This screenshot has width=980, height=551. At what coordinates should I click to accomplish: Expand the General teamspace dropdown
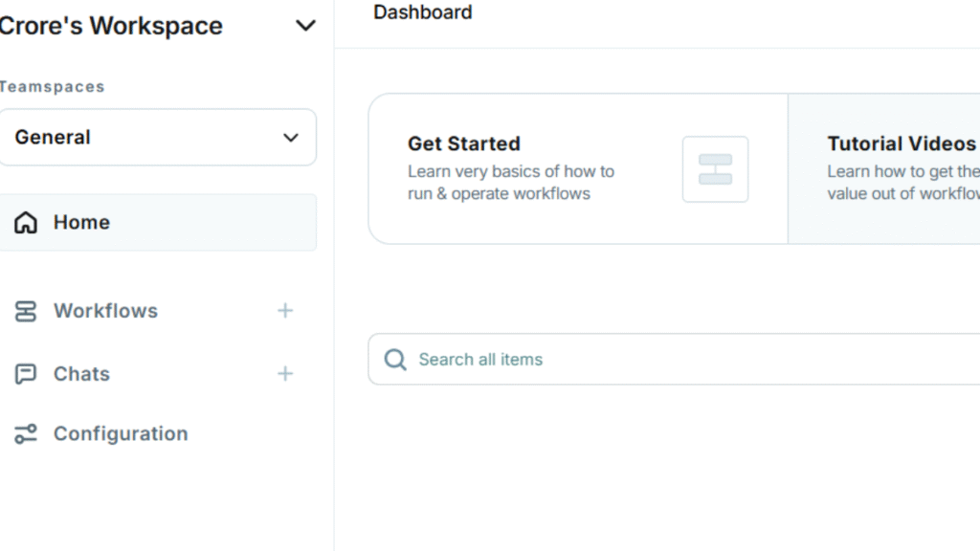[290, 137]
